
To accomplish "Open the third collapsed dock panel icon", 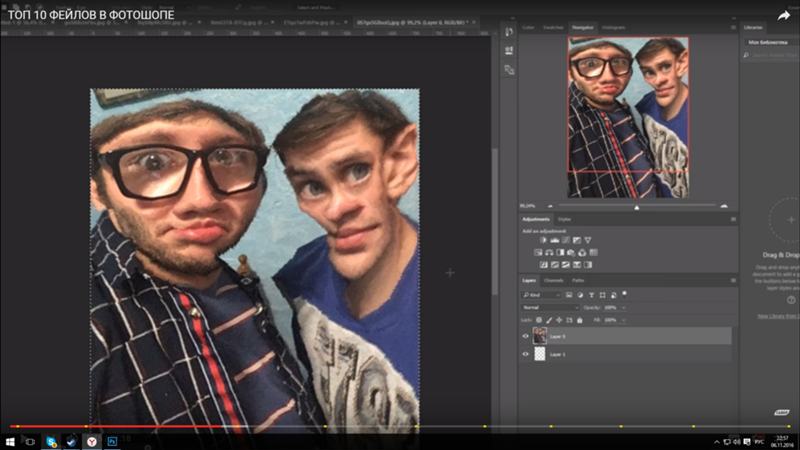I will click(509, 69).
